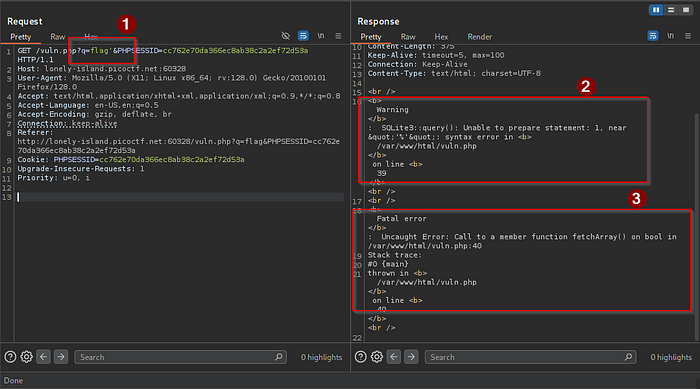Click Keep-Alive: timeout=5 response header
Viewport: 700px width, 389px height.
(436, 55)
